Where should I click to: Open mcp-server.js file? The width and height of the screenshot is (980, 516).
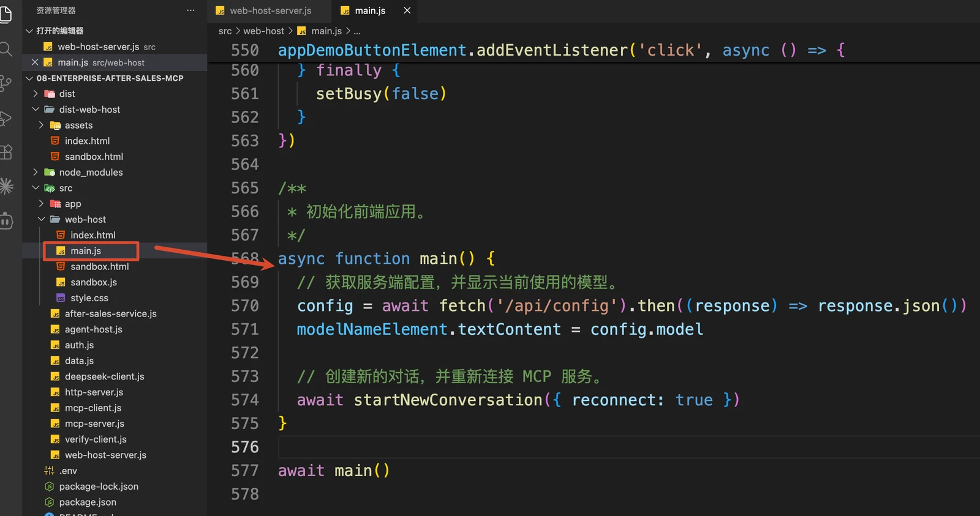click(x=115, y=424)
